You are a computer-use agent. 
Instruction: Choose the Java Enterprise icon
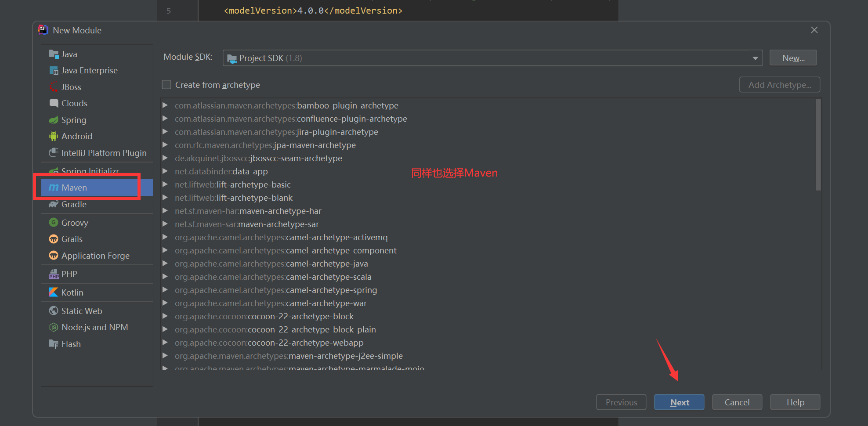pos(54,71)
